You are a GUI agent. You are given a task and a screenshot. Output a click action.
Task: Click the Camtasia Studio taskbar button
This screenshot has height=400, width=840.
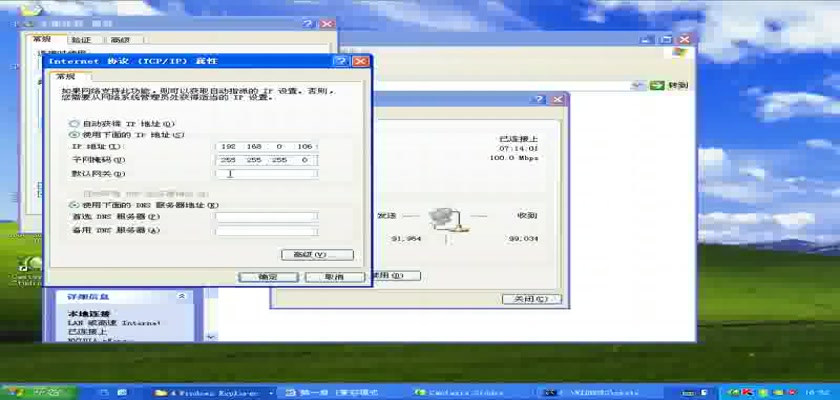point(470,393)
